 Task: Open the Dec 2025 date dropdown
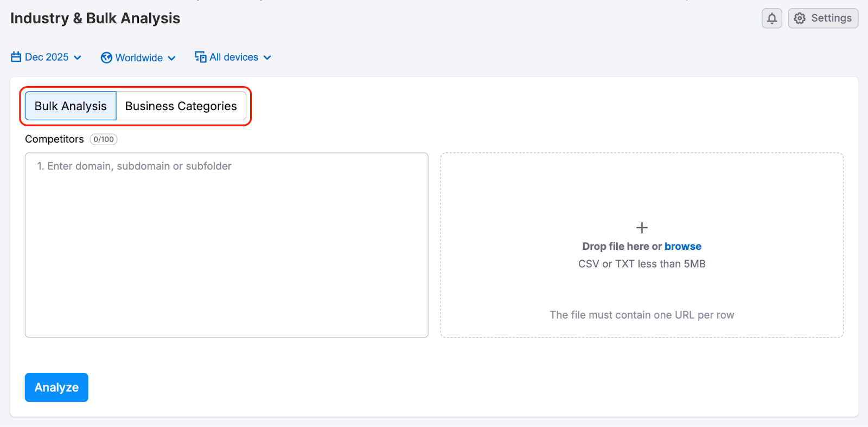point(47,57)
